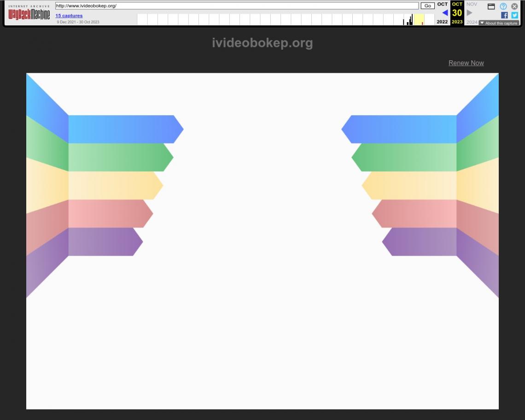Screen dimensions: 525x420
Task: Select the NOV next month label
Action: (x=472, y=4)
